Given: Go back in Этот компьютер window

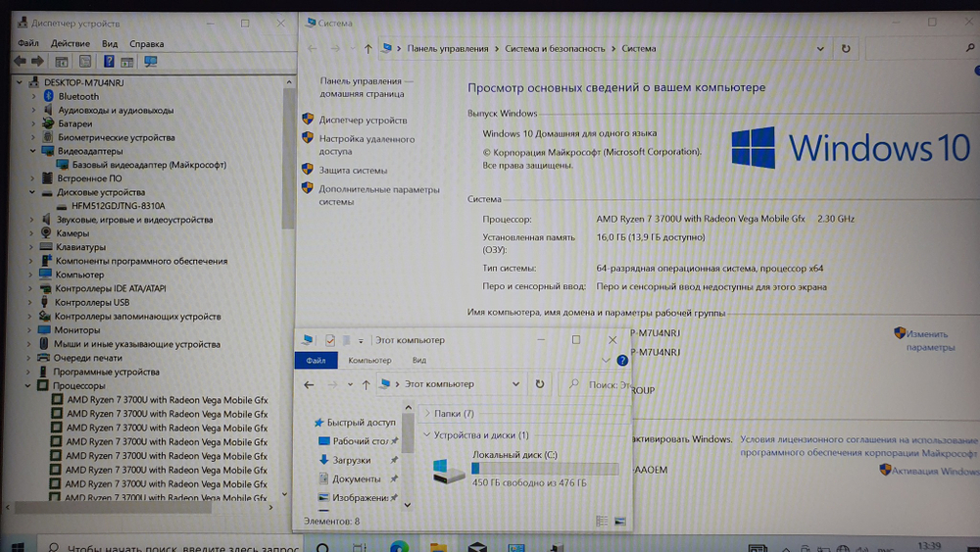Looking at the screenshot, I should [309, 384].
